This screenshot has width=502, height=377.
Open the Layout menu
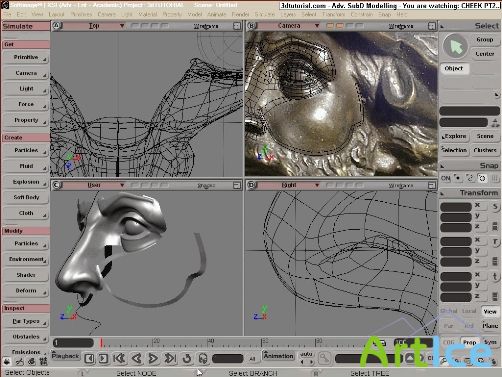[56, 14]
